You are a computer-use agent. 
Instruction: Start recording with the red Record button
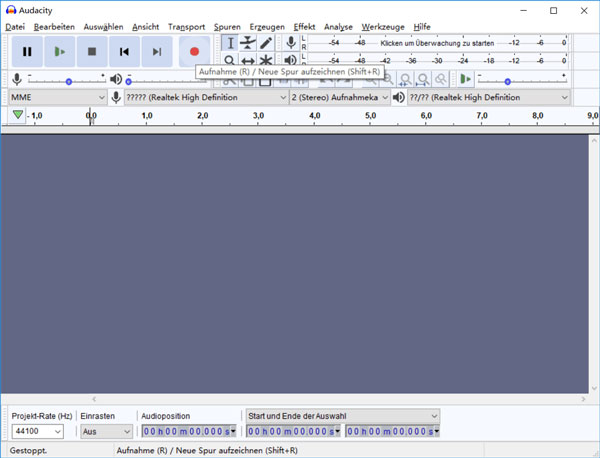[194, 52]
